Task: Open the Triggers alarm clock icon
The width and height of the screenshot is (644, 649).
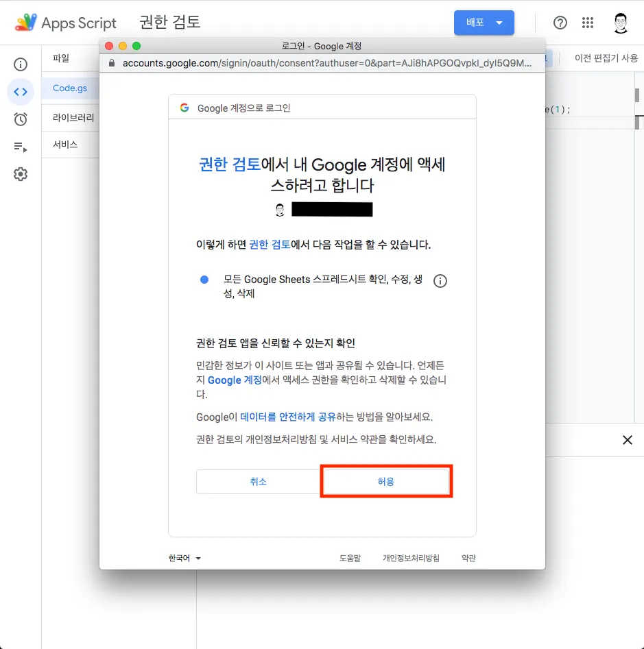Action: (21, 119)
